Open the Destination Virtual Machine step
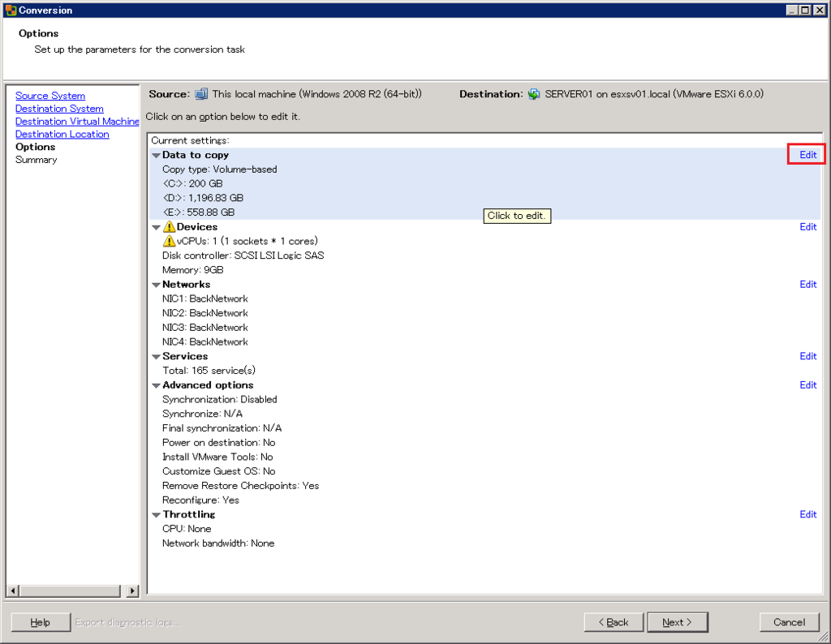Viewport: 831px width, 644px height. (x=77, y=122)
